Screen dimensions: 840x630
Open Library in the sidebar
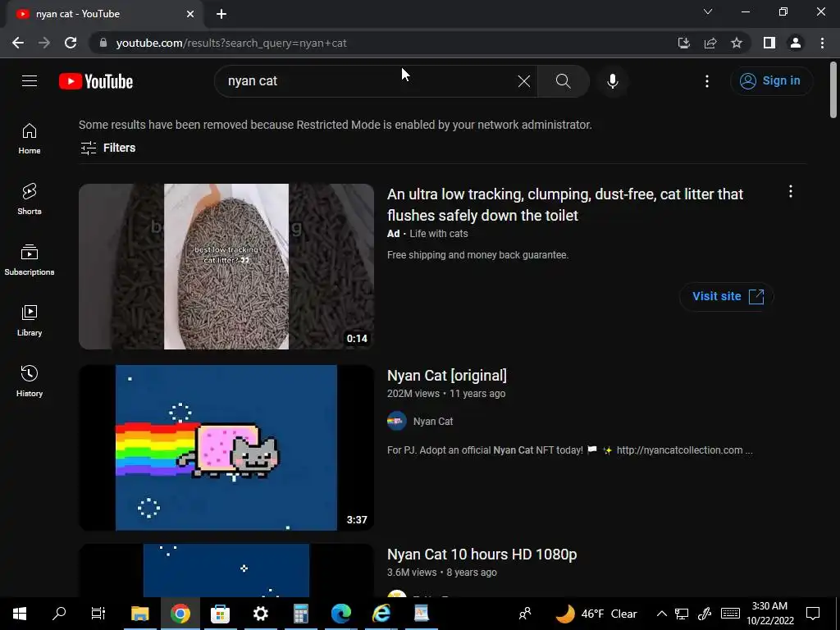30,321
